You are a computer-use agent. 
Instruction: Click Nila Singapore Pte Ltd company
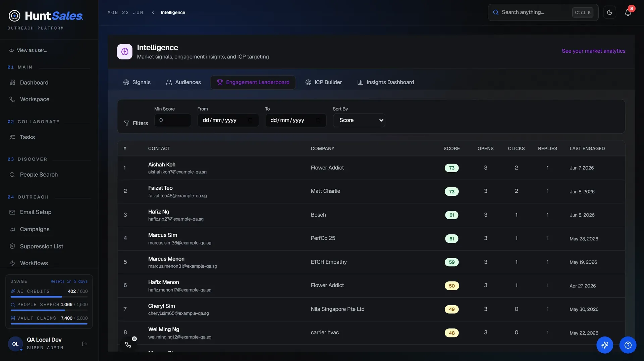pos(337,309)
